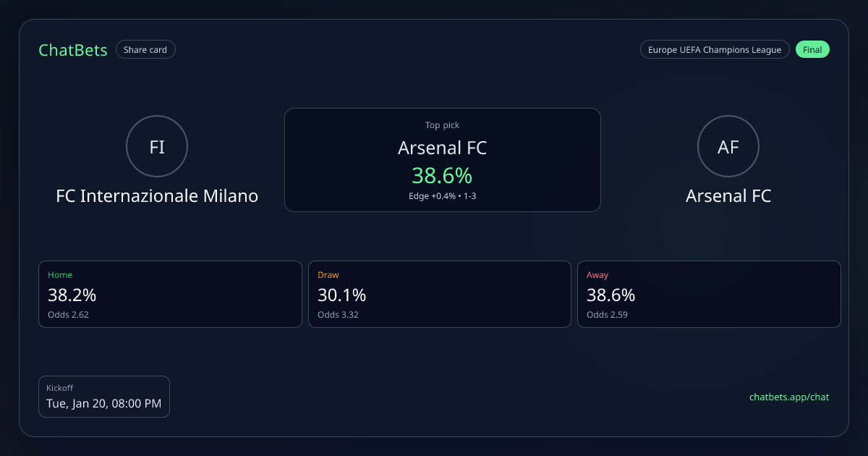Click the Europe UEFA Champions League tag
The width and height of the screenshot is (868, 456).
[x=714, y=50]
